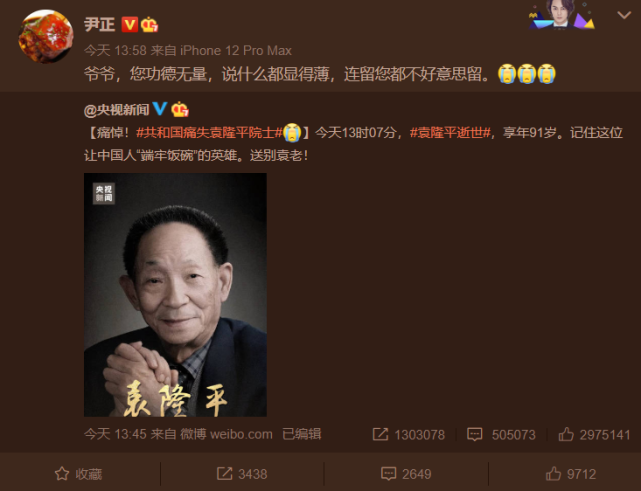
Task: Like the original post with 2975141 likes
Action: [594, 434]
